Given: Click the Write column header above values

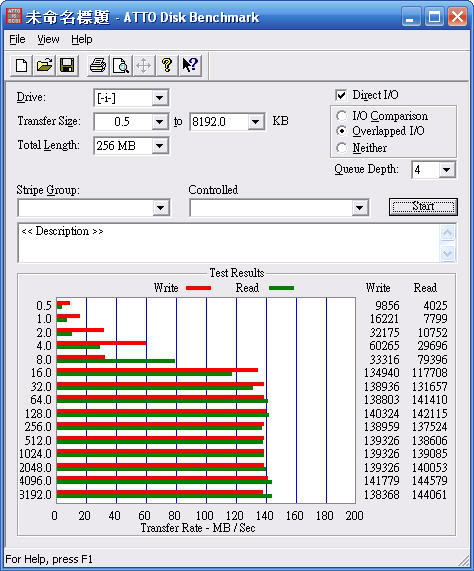Looking at the screenshot, I should coord(378,288).
